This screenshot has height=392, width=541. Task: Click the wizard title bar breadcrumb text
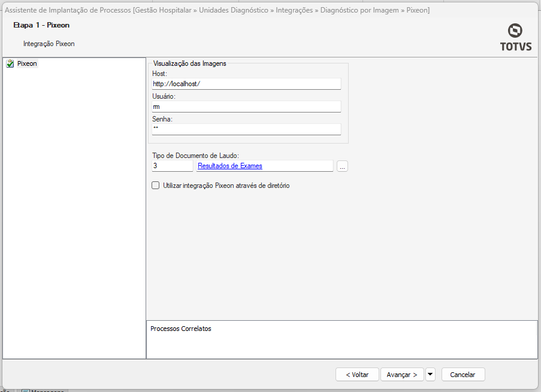pos(217,10)
